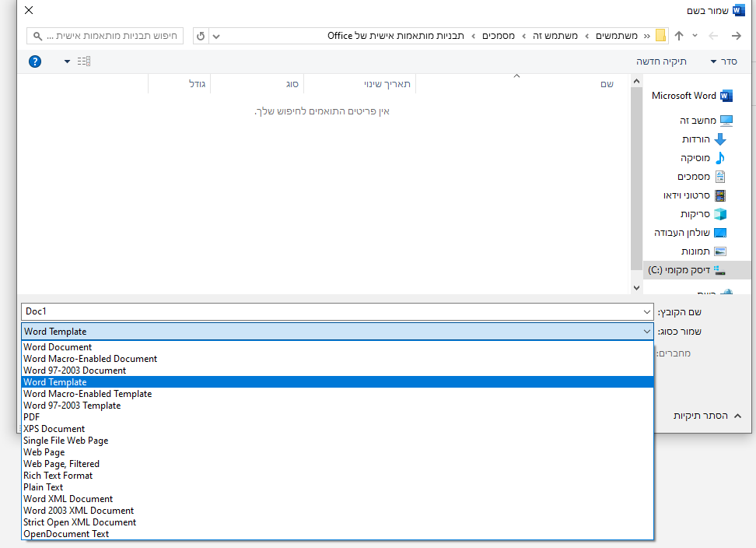Open the מוסיקה music folder
Image resolution: width=756 pixels, height=548 pixels.
click(x=702, y=158)
